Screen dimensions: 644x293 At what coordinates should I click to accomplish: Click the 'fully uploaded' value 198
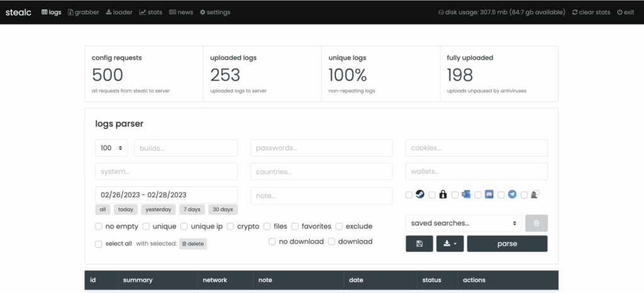coord(460,75)
